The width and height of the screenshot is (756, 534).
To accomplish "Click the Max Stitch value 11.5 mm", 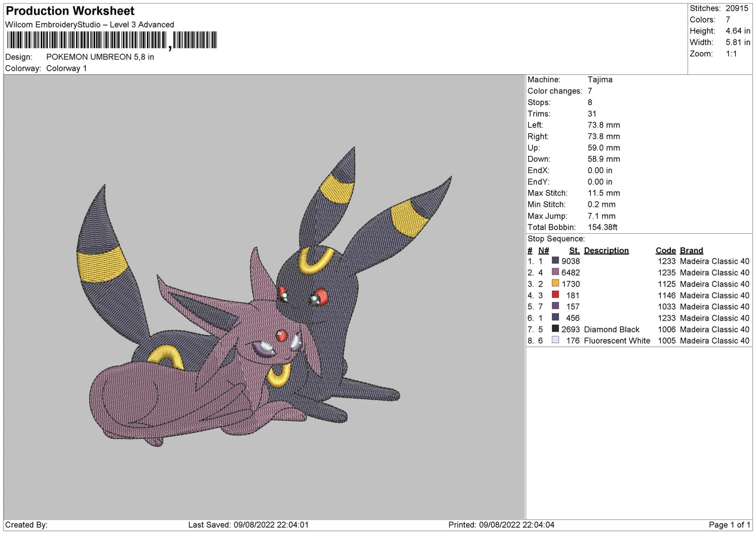I will point(604,193).
